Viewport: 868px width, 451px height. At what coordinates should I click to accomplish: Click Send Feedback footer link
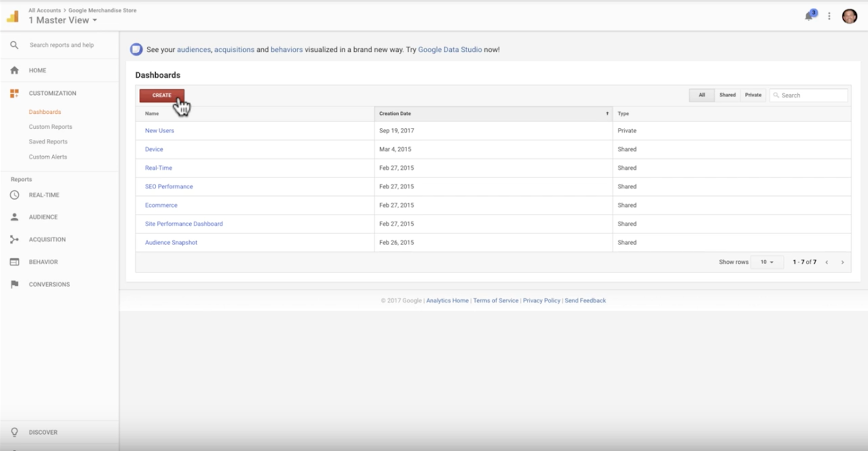coord(586,301)
